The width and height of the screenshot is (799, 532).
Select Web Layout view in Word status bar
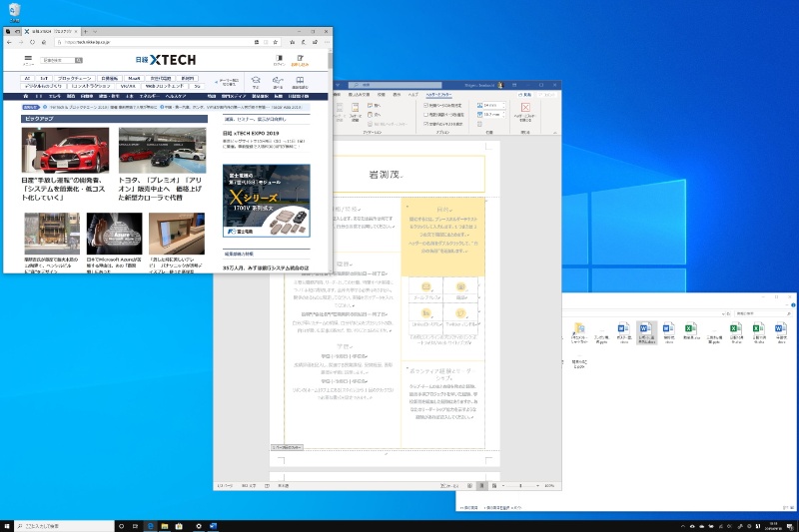[x=494, y=486]
